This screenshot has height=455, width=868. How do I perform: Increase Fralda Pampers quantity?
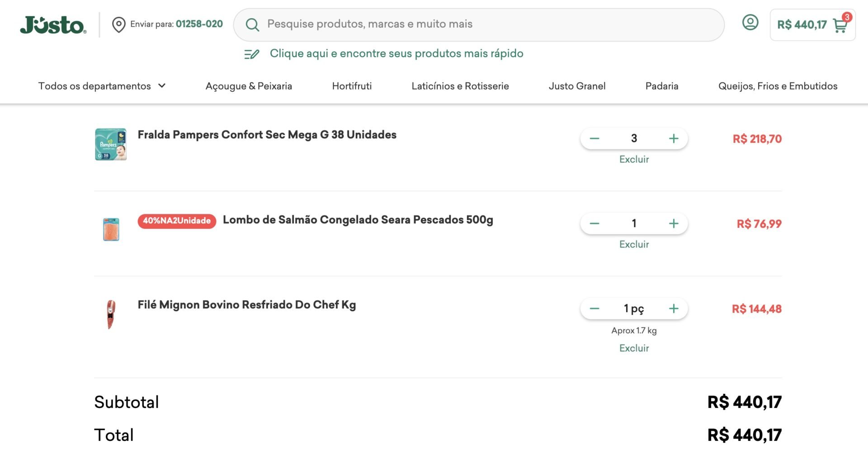click(x=674, y=138)
